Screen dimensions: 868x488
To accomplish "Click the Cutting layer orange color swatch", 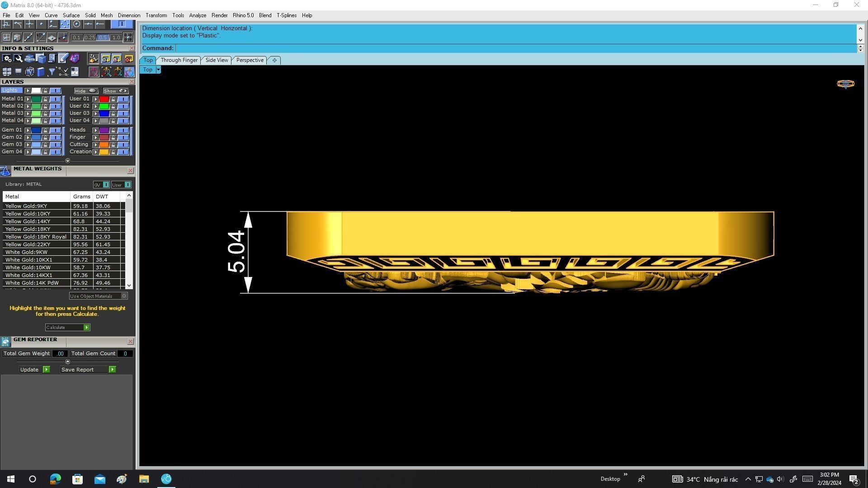I will point(104,145).
